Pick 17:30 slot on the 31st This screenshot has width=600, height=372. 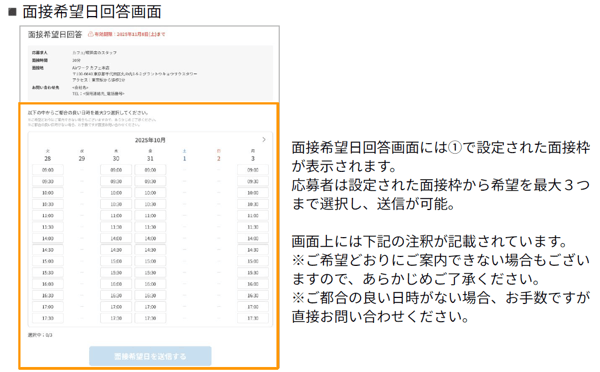pyautogui.click(x=150, y=318)
